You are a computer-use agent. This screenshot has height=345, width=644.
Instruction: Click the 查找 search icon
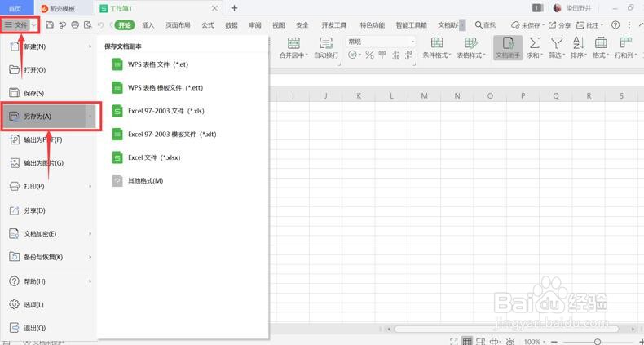[479, 25]
